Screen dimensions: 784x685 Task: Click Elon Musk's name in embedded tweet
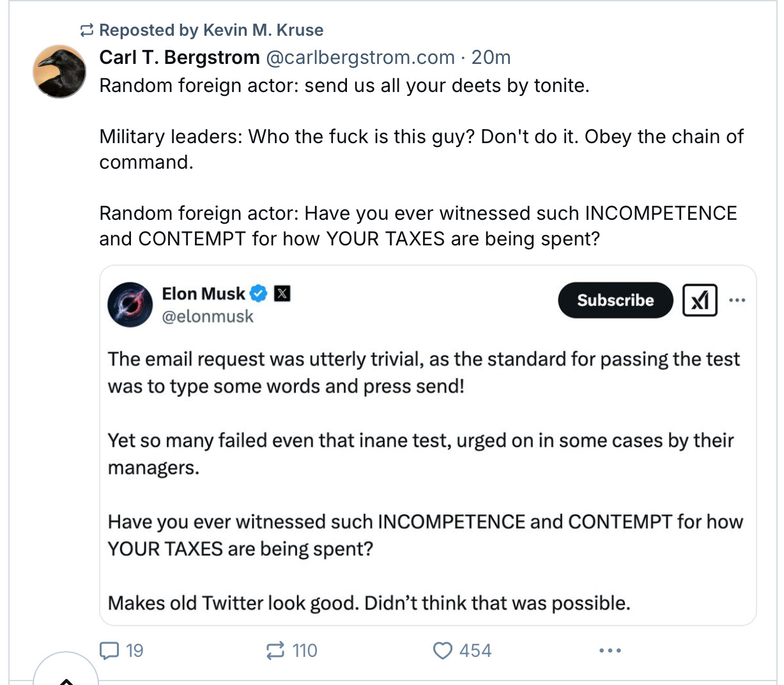coord(203,294)
